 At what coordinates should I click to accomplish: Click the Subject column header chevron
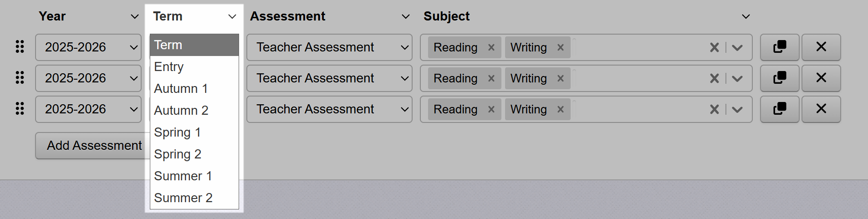point(745,17)
